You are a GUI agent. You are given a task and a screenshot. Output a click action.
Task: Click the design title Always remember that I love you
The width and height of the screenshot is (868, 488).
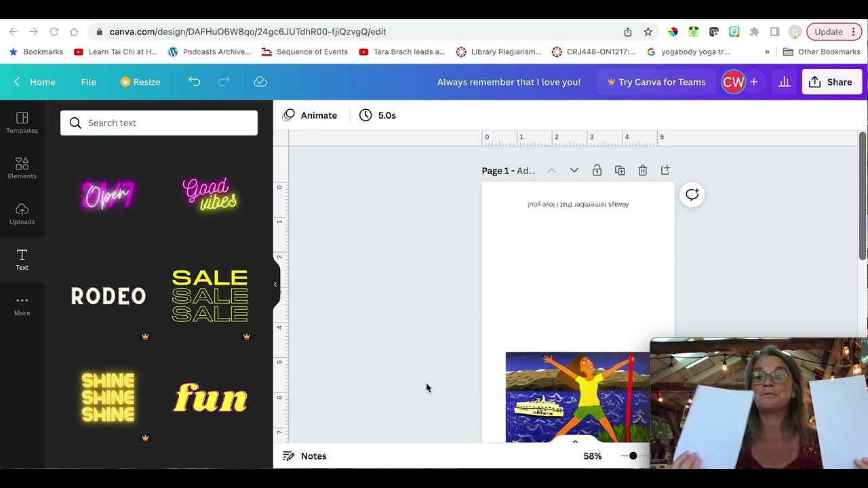(x=509, y=82)
